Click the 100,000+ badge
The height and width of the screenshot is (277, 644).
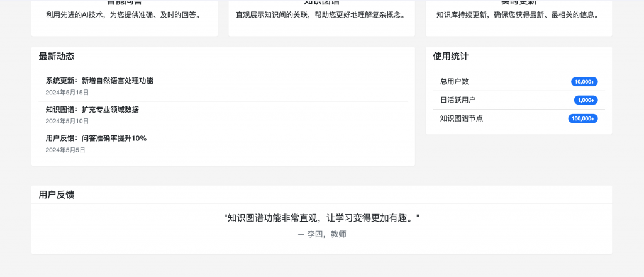click(583, 118)
